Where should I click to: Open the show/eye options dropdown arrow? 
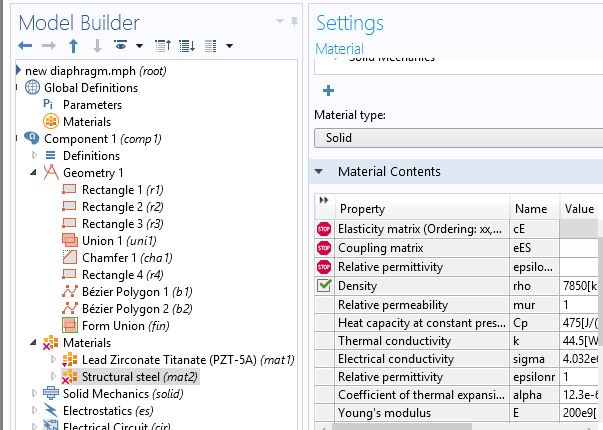click(x=140, y=46)
